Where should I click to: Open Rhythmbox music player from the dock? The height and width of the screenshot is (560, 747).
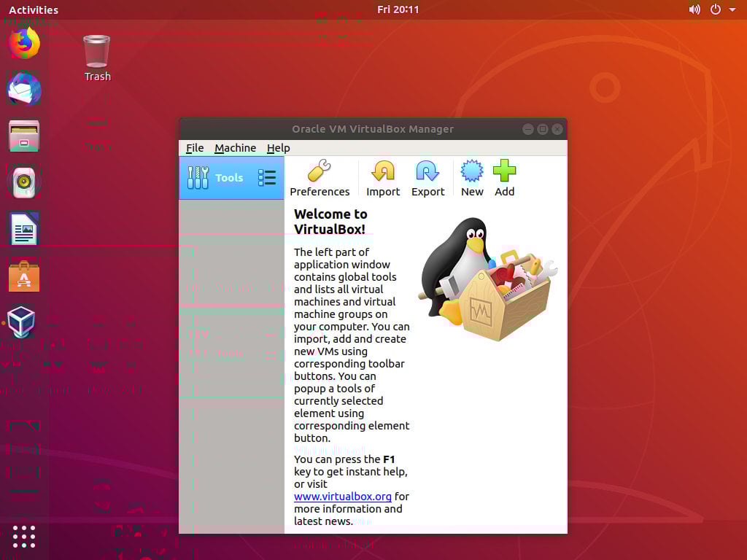coord(23,182)
